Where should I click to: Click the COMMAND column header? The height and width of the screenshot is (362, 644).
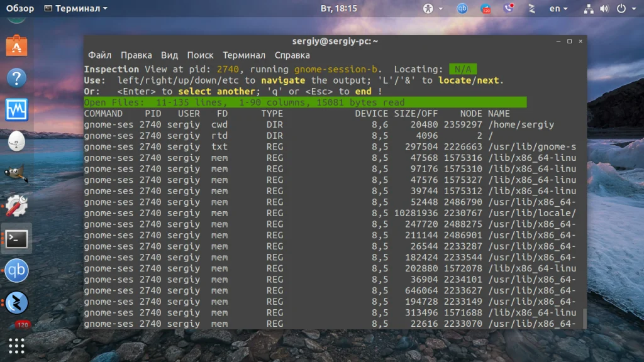(x=103, y=113)
